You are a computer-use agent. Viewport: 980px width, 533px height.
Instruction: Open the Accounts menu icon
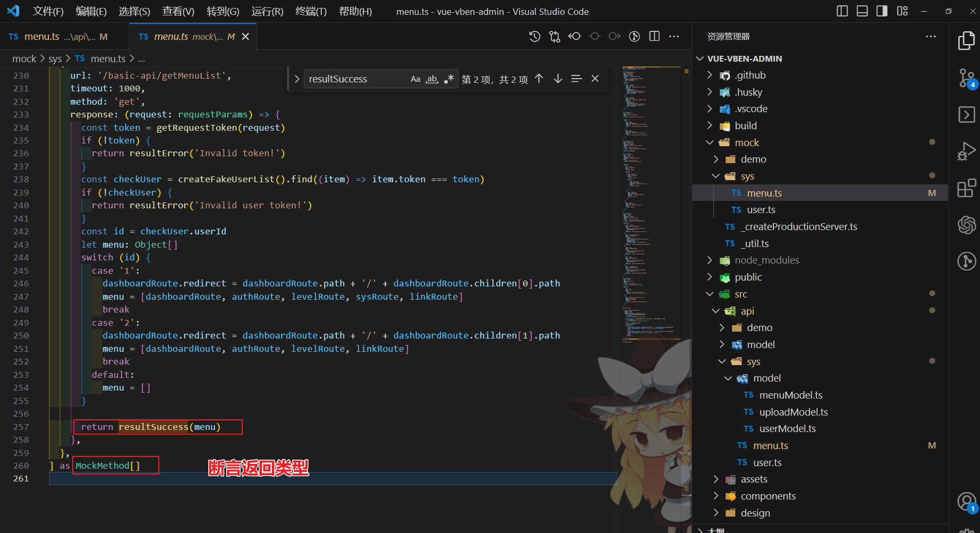coord(966,502)
